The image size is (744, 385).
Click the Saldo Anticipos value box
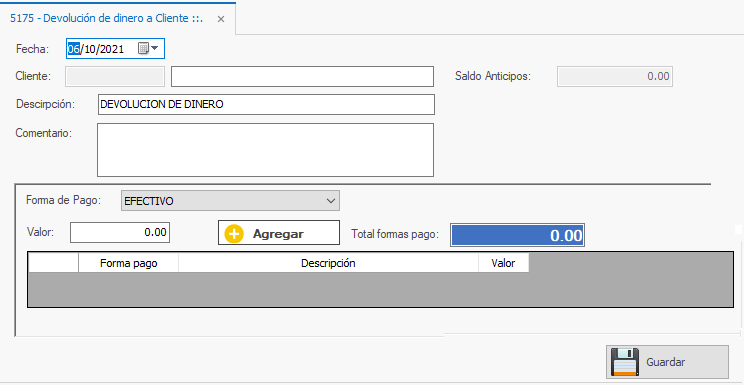pos(615,76)
